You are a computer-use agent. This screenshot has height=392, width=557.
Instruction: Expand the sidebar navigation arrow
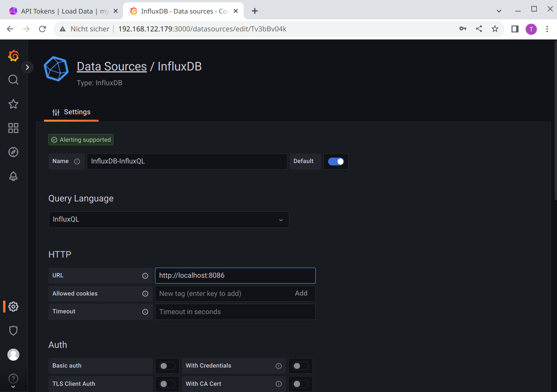pos(27,67)
